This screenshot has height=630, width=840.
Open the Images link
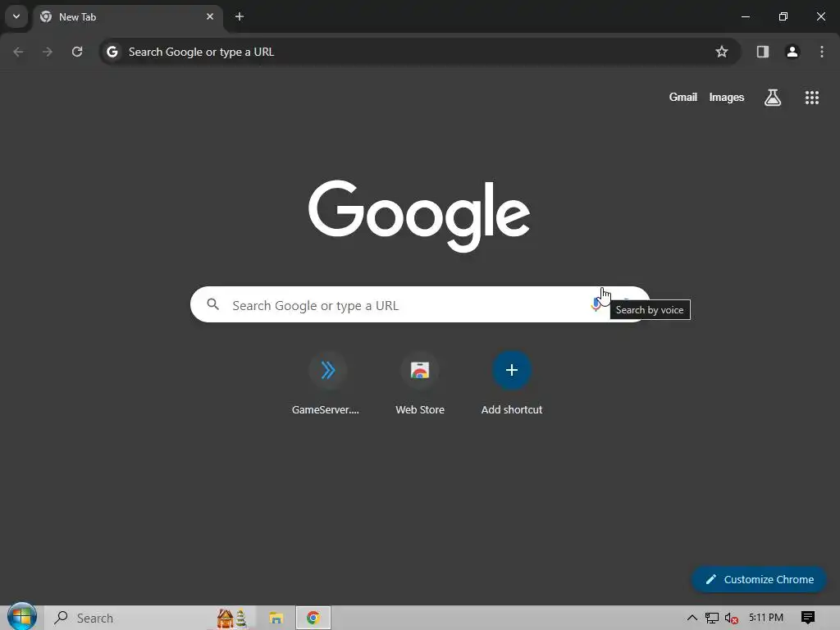727,98
